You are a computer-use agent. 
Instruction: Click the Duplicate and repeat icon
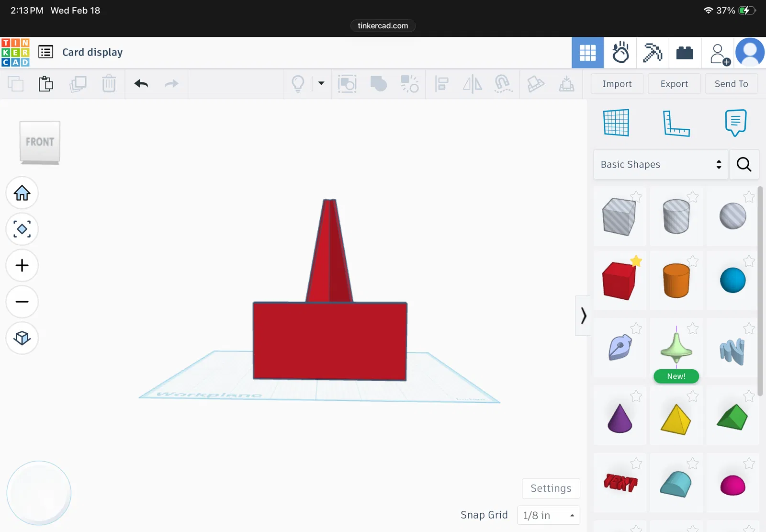[x=78, y=84]
